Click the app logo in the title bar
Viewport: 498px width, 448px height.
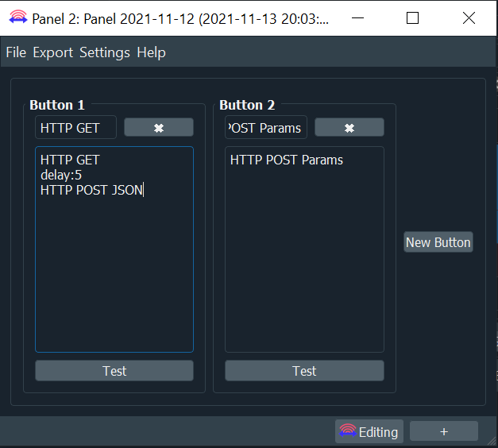click(x=18, y=17)
